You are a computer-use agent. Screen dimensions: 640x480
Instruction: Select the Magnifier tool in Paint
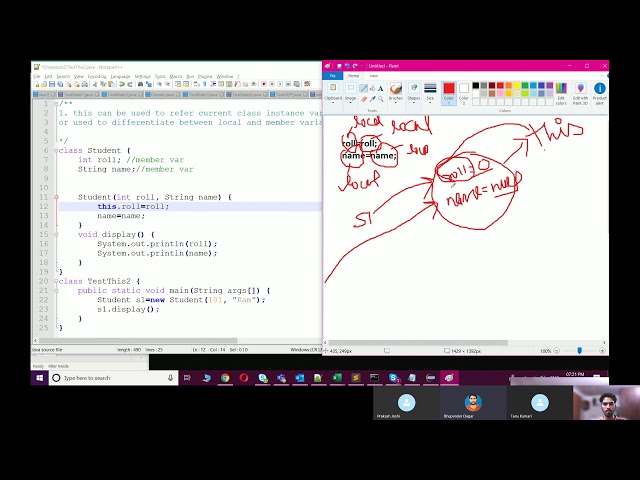point(381,99)
